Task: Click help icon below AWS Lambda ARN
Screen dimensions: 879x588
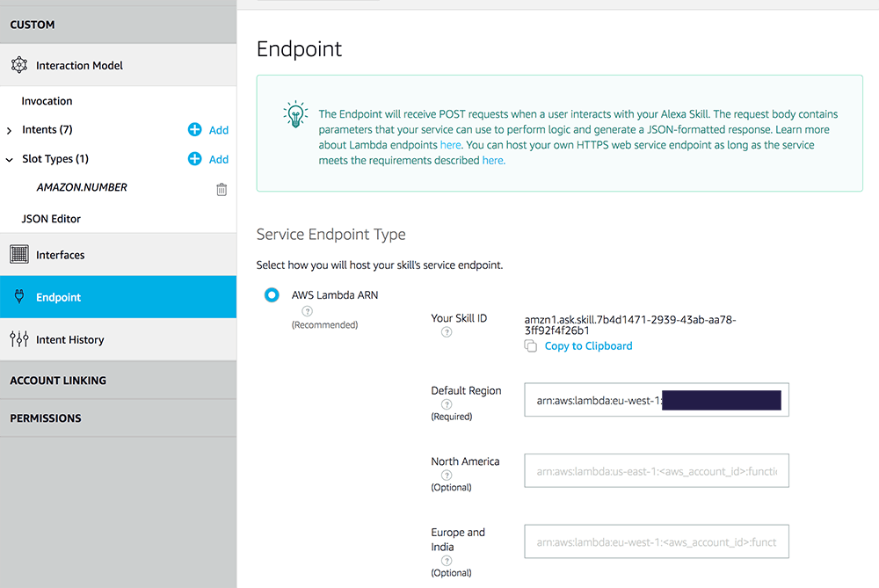Action: (307, 311)
